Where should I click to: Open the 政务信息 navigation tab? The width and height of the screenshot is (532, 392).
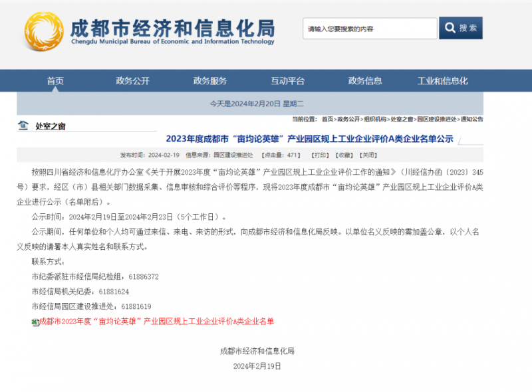(x=365, y=80)
